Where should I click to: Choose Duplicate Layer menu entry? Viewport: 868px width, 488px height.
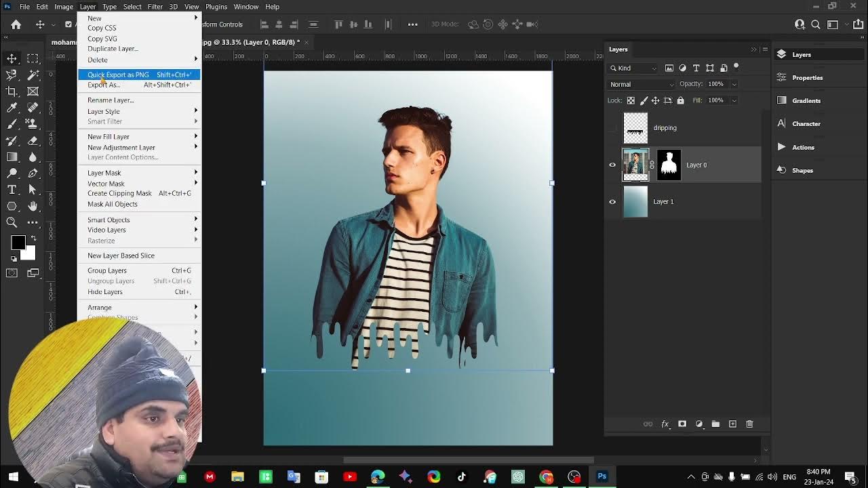tap(139, 49)
